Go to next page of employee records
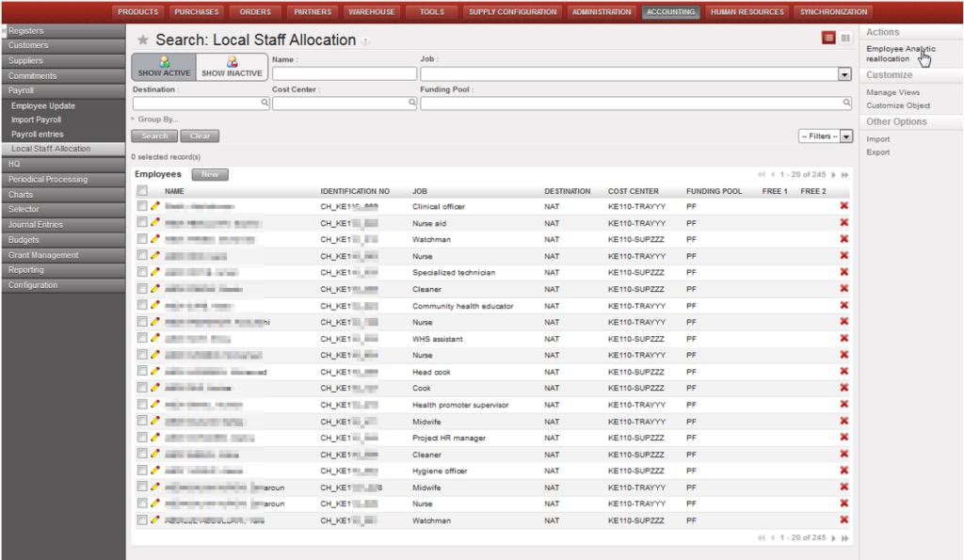Viewport: 964px width, 560px height. click(833, 175)
